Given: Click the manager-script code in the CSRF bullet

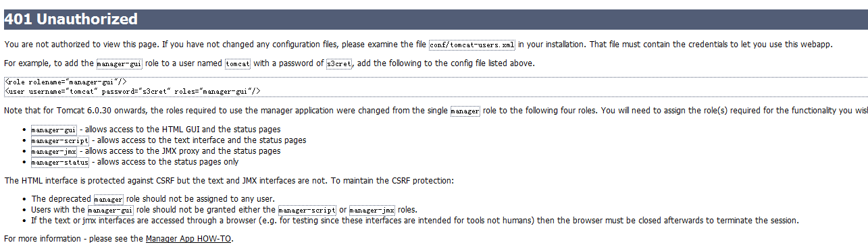Looking at the screenshot, I should 307,210.
